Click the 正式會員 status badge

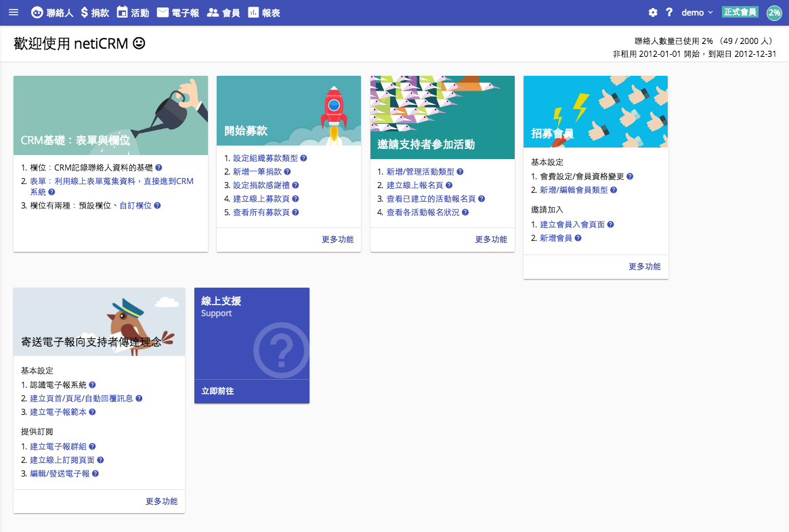click(740, 12)
